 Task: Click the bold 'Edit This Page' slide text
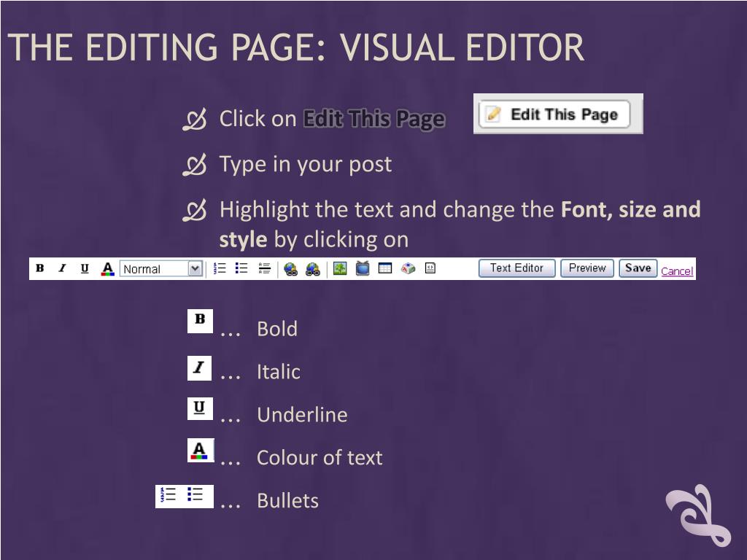pos(374,119)
